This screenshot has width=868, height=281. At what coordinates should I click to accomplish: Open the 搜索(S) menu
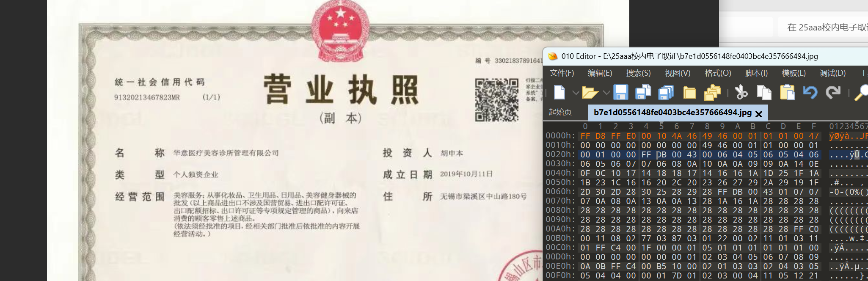[x=638, y=73]
